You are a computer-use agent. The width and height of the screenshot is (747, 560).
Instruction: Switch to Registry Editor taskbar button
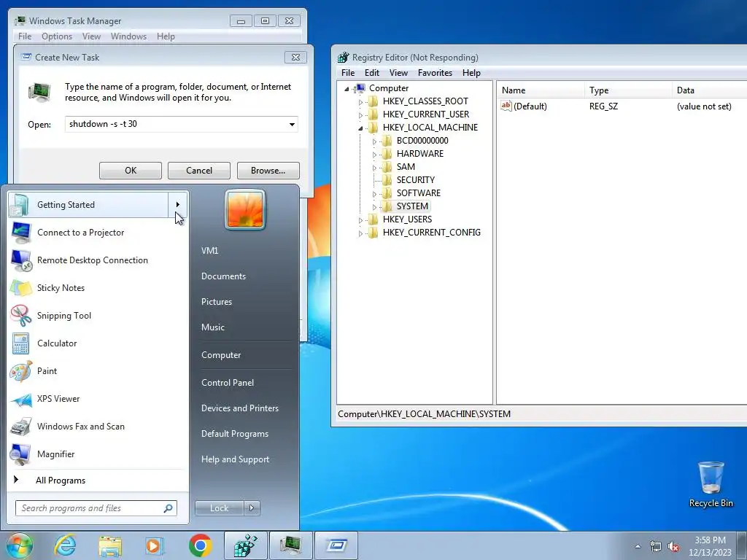tap(245, 545)
